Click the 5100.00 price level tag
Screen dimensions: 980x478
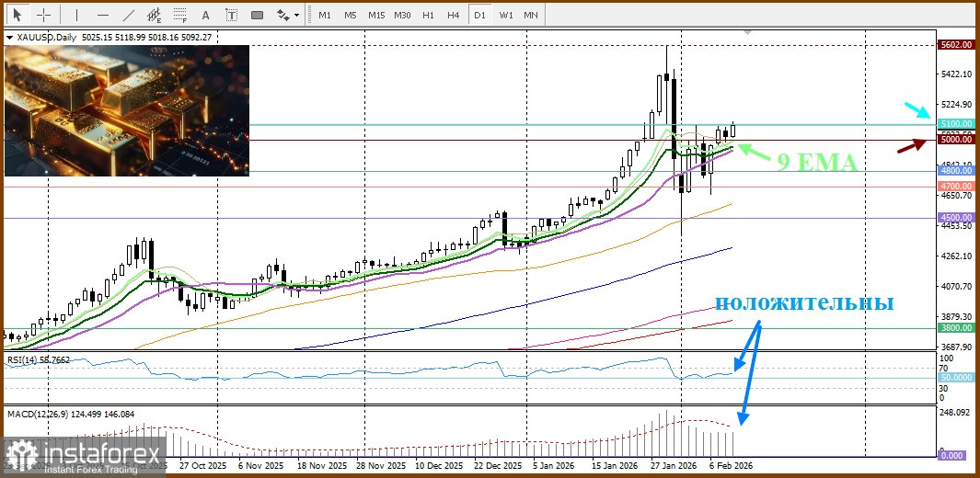(956, 123)
